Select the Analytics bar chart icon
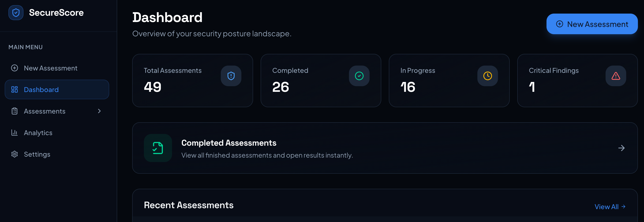 click(15, 133)
